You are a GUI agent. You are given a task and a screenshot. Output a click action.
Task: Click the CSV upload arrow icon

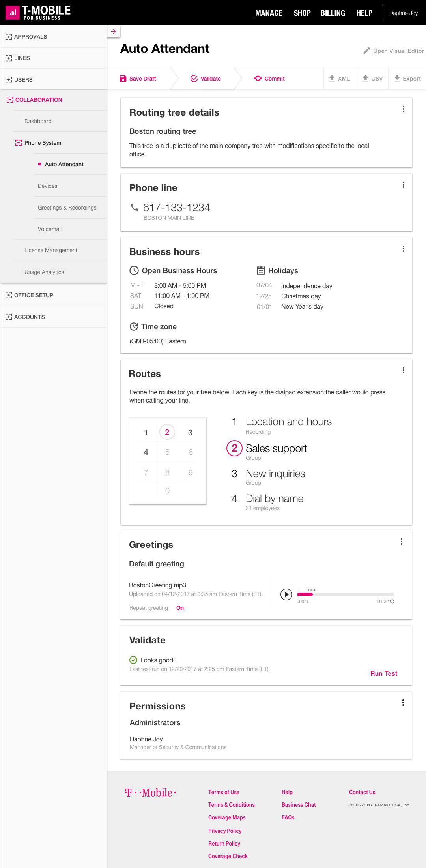tap(366, 78)
